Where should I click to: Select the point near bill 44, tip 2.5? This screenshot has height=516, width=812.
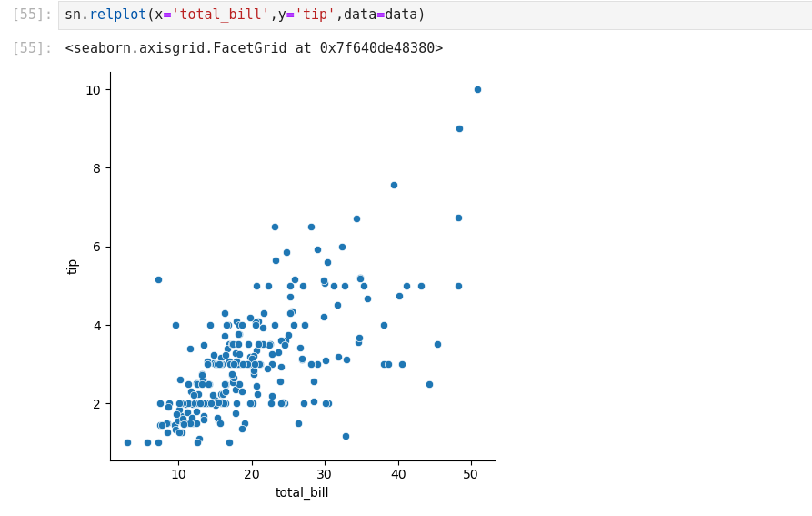(x=429, y=384)
